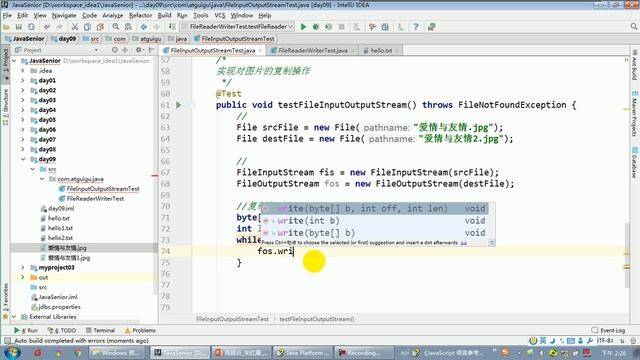This screenshot has height=360, width=640.
Task: Open Project Structure from toolbar
Action: pos(385,27)
